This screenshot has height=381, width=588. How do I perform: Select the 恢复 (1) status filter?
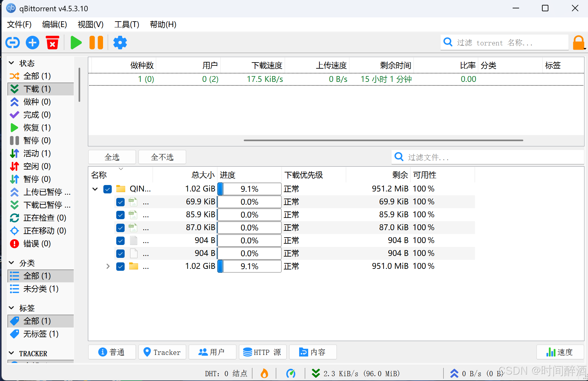click(x=41, y=128)
